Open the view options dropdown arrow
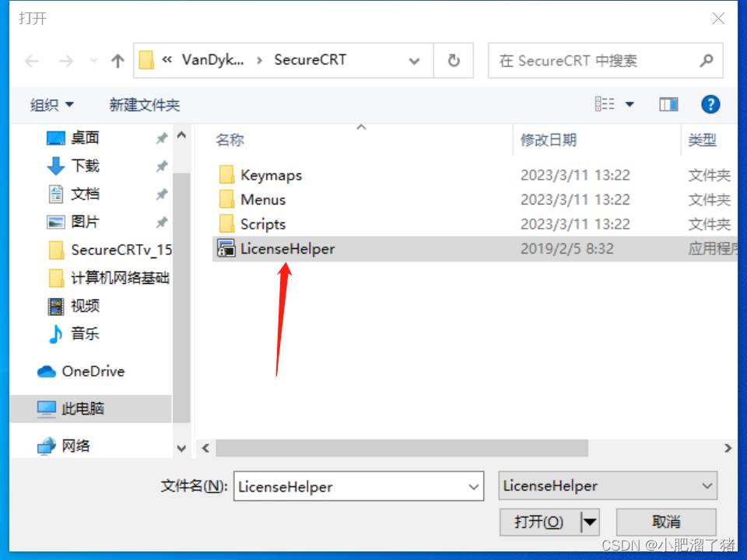 pyautogui.click(x=630, y=104)
